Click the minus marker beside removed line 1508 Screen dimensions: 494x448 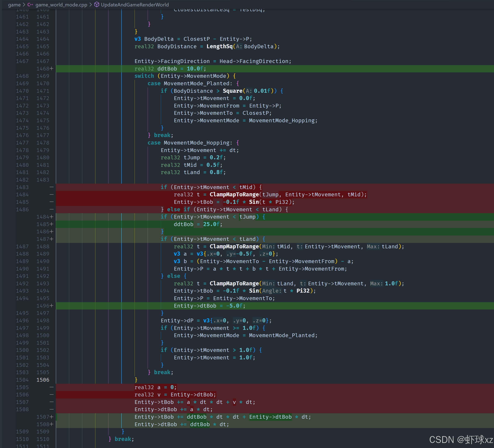click(51, 409)
